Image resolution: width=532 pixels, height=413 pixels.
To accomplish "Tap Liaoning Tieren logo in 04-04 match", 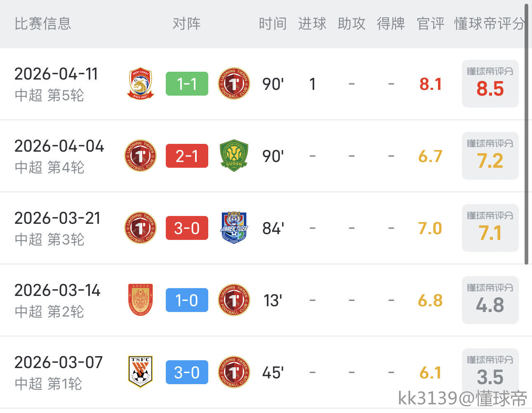I will tap(140, 156).
